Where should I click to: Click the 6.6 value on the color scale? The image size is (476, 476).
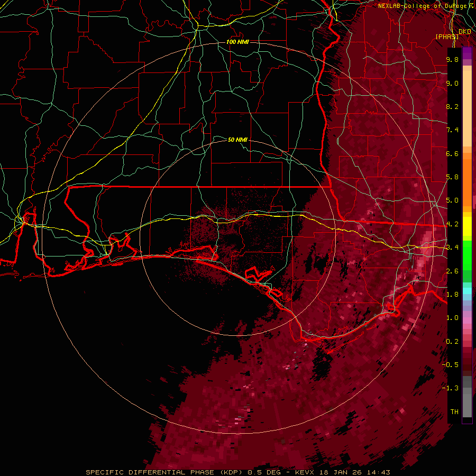[452, 153]
